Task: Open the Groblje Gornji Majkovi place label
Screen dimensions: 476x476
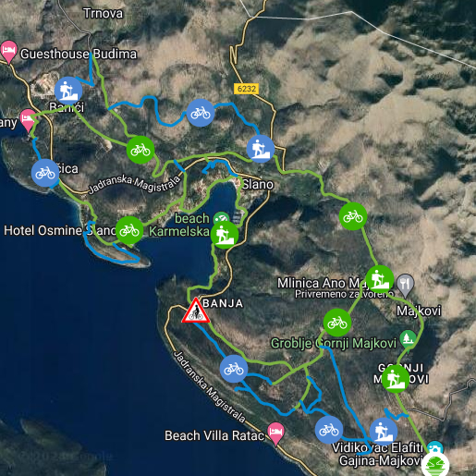Action: click(334, 344)
